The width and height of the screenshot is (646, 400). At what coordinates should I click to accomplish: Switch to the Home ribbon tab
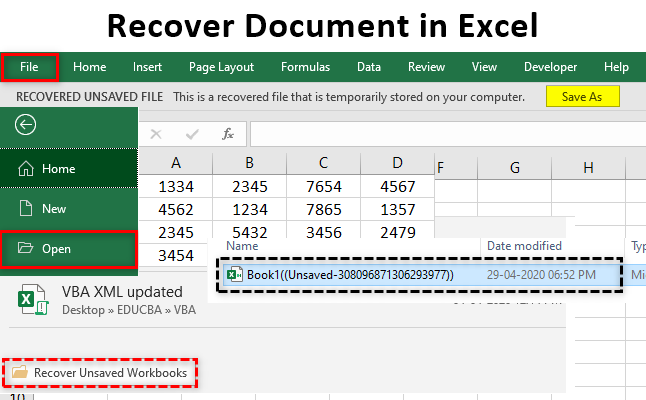tap(89, 67)
